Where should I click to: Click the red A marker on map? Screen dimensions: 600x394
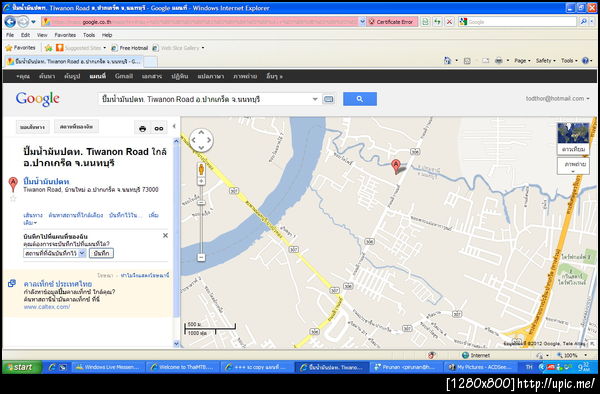[x=396, y=167]
